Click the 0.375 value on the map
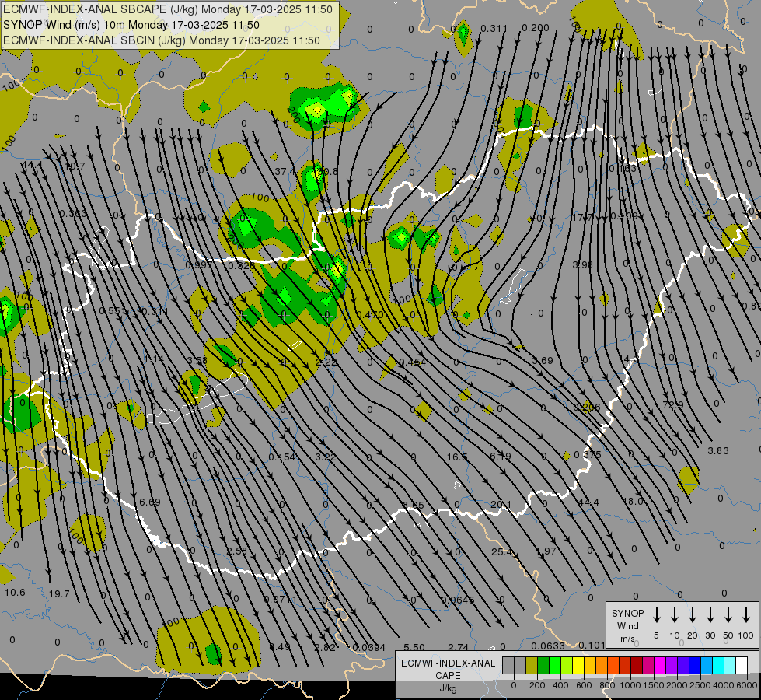This screenshot has width=761, height=700. click(587, 455)
